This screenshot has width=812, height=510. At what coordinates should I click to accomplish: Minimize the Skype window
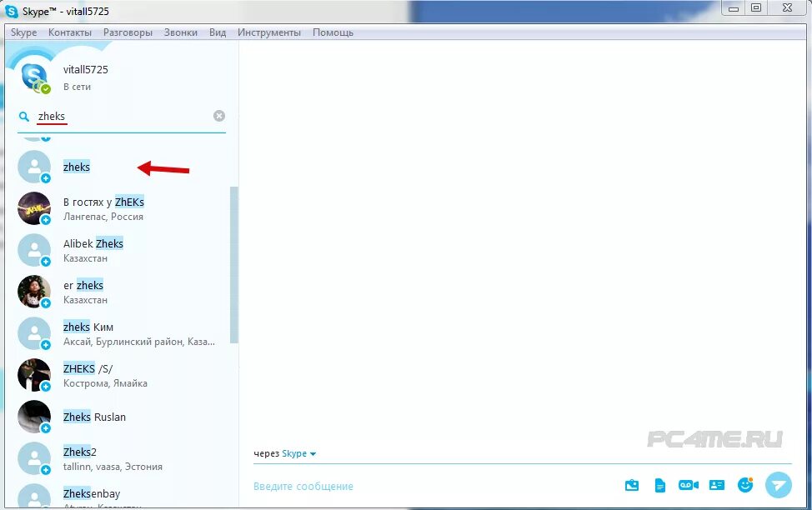[x=734, y=7]
